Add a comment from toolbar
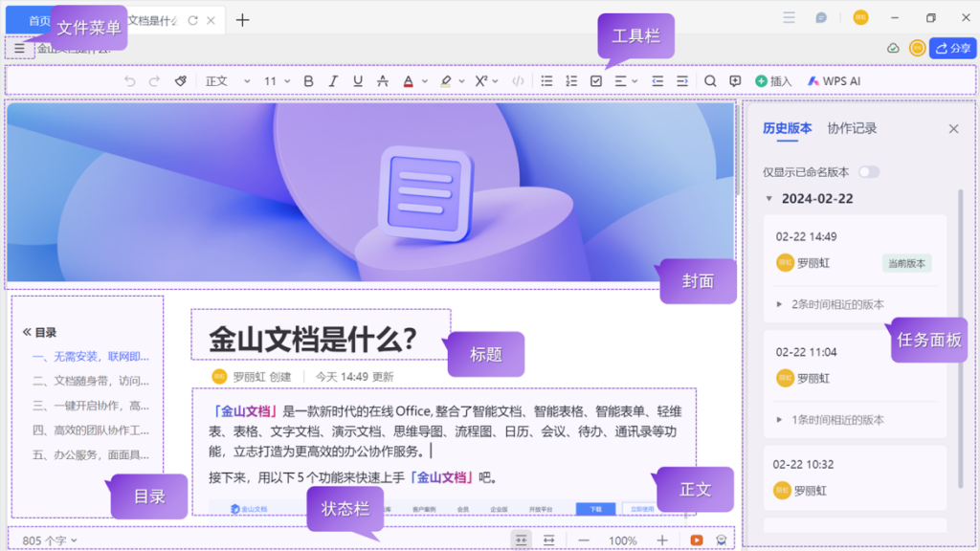980x551 pixels. pyautogui.click(x=735, y=81)
